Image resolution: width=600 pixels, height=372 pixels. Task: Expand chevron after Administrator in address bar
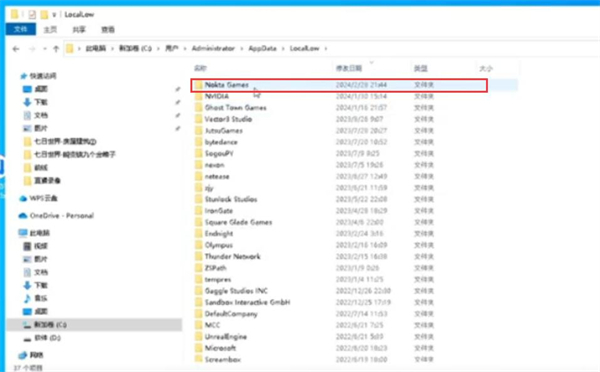click(242, 49)
